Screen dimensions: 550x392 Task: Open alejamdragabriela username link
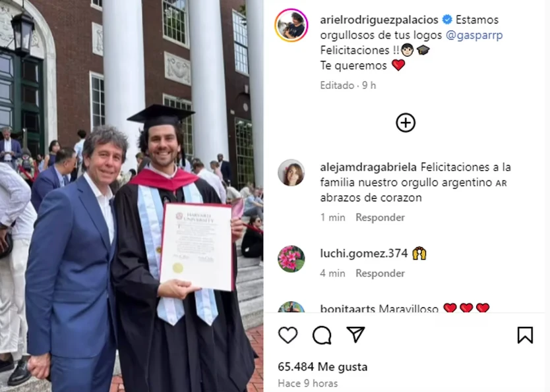point(368,167)
